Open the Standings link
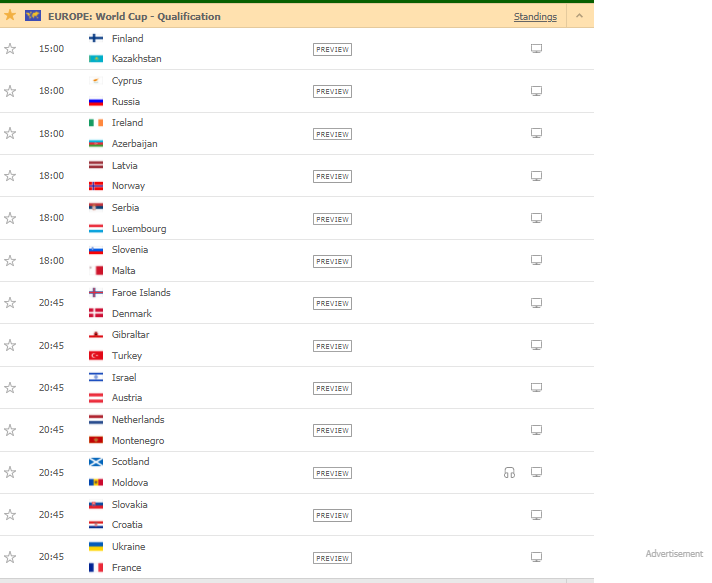The height and width of the screenshot is (583, 712). click(x=535, y=16)
